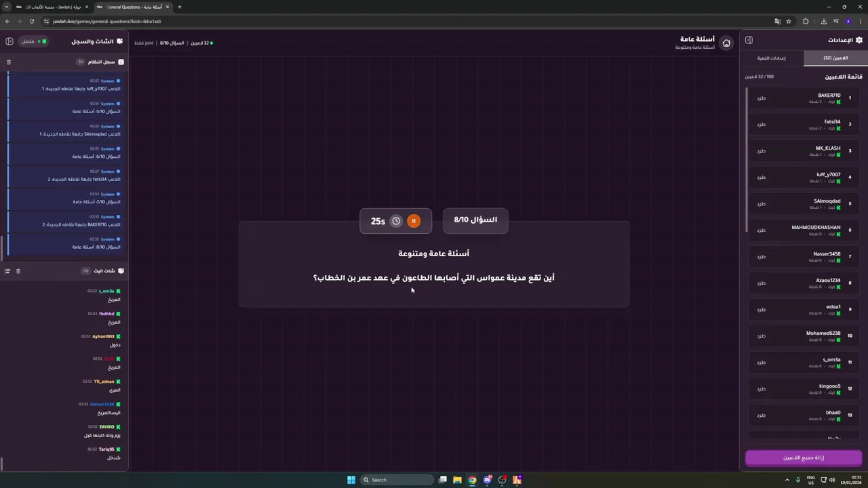Kick player bhaa0
868x488 pixels.
[761, 415]
